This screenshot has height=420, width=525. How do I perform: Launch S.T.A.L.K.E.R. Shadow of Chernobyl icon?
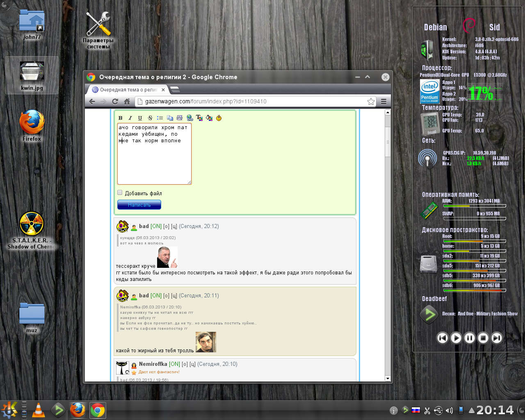32,231
